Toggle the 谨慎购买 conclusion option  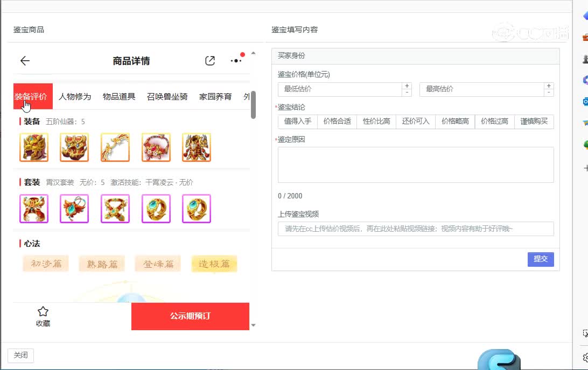pyautogui.click(x=534, y=122)
